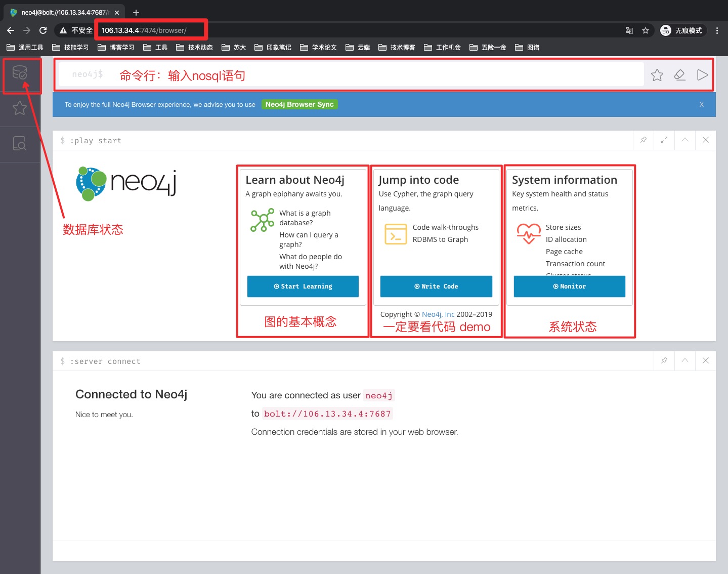The height and width of the screenshot is (574, 728).
Task: Click 'Page cache' text
Action: point(564,252)
